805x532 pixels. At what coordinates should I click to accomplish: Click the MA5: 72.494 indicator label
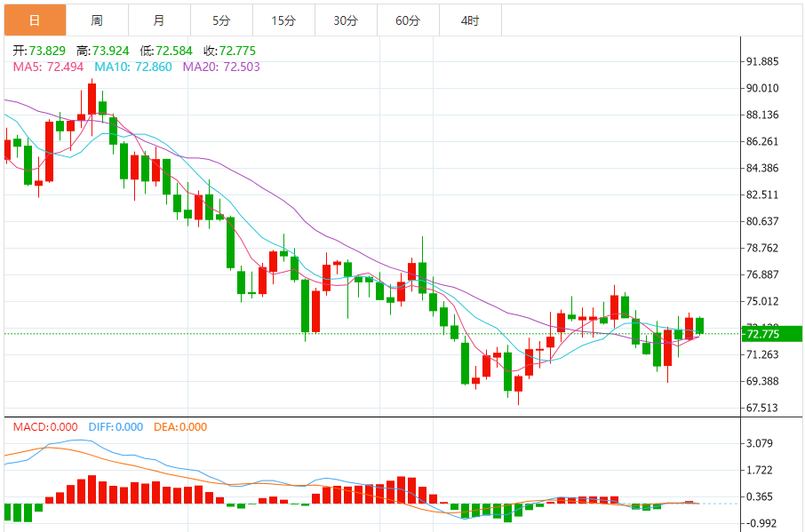tap(48, 67)
